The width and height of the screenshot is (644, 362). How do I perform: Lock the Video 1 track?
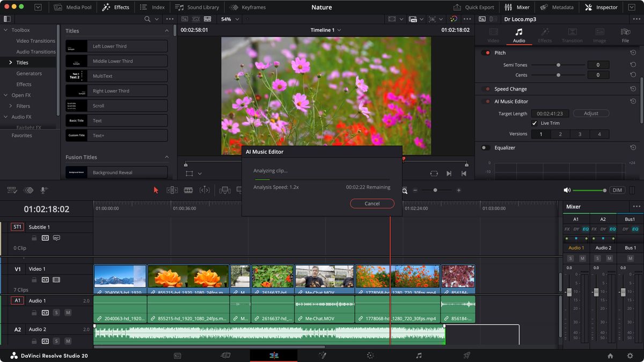coord(34,279)
